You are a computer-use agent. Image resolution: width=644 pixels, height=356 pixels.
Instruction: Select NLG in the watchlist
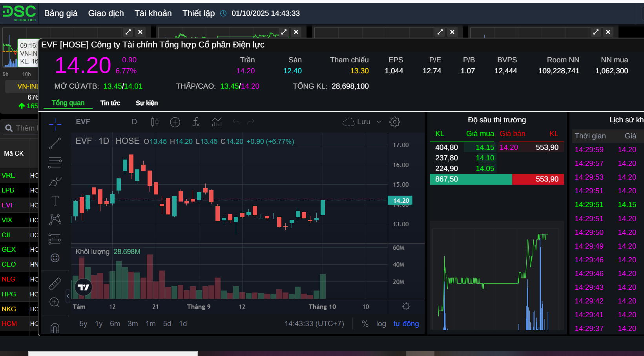(x=8, y=280)
